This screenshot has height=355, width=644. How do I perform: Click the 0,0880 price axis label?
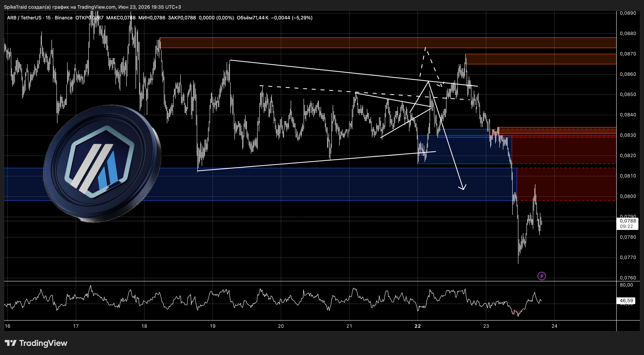tap(628, 33)
